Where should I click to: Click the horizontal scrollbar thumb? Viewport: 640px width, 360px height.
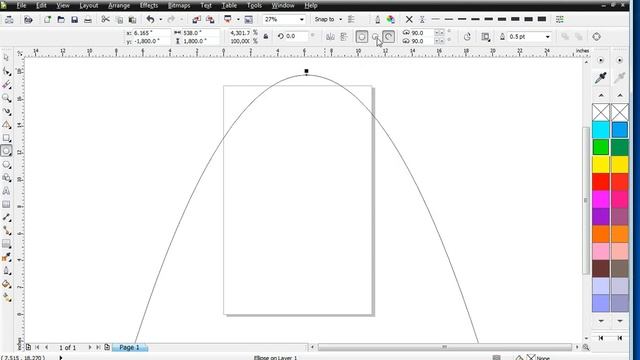(444, 347)
